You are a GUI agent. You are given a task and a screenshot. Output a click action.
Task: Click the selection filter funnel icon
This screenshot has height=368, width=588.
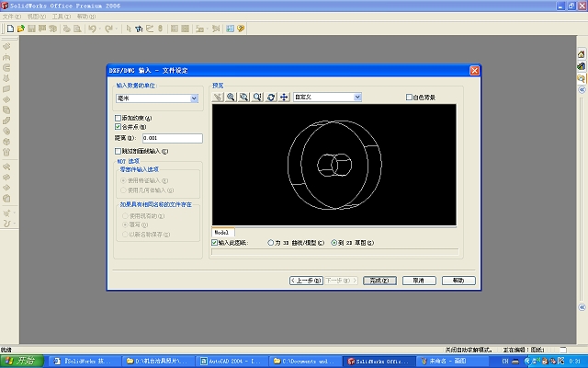point(139,29)
